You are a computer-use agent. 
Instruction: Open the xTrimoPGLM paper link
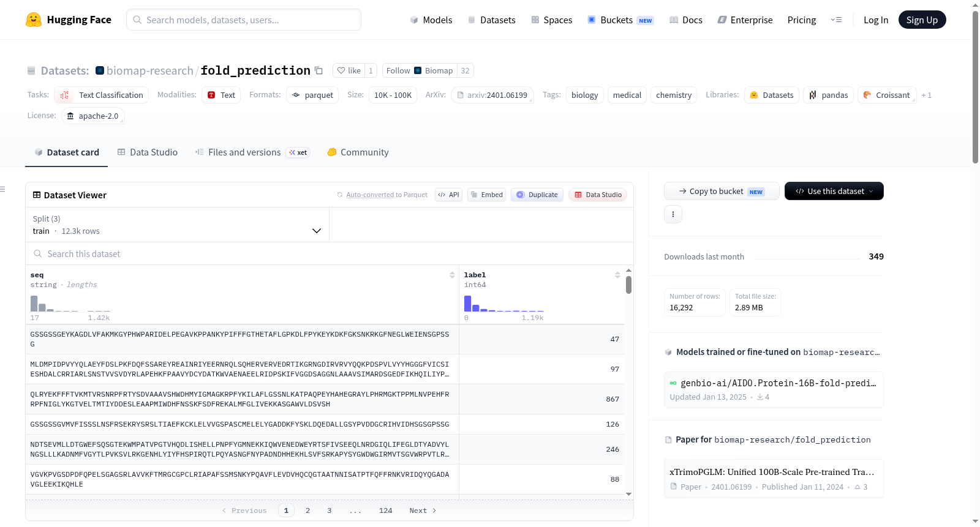(773, 478)
